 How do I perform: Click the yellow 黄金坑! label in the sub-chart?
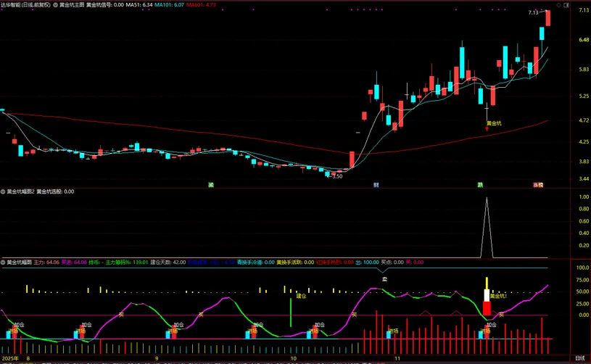tap(498, 296)
